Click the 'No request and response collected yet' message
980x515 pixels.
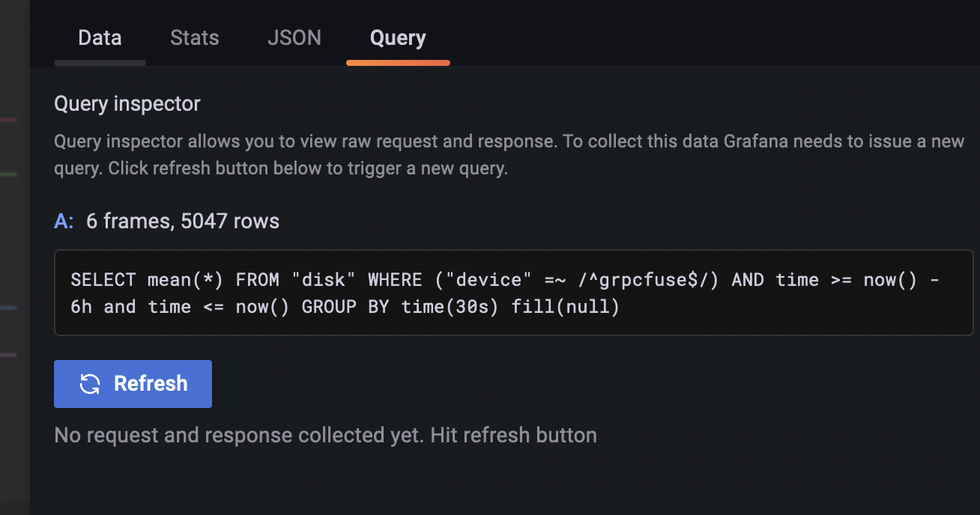325,435
